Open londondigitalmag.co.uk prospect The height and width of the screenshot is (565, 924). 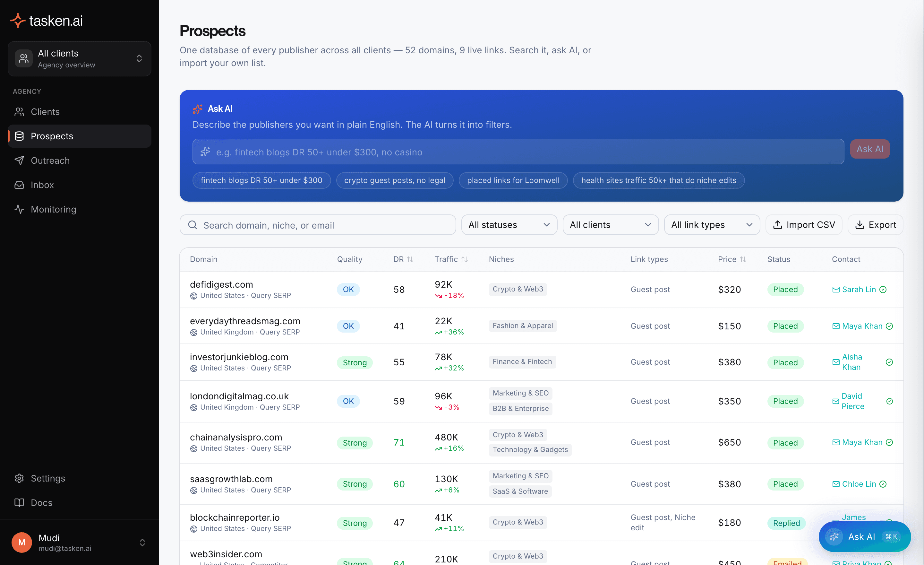(542, 401)
